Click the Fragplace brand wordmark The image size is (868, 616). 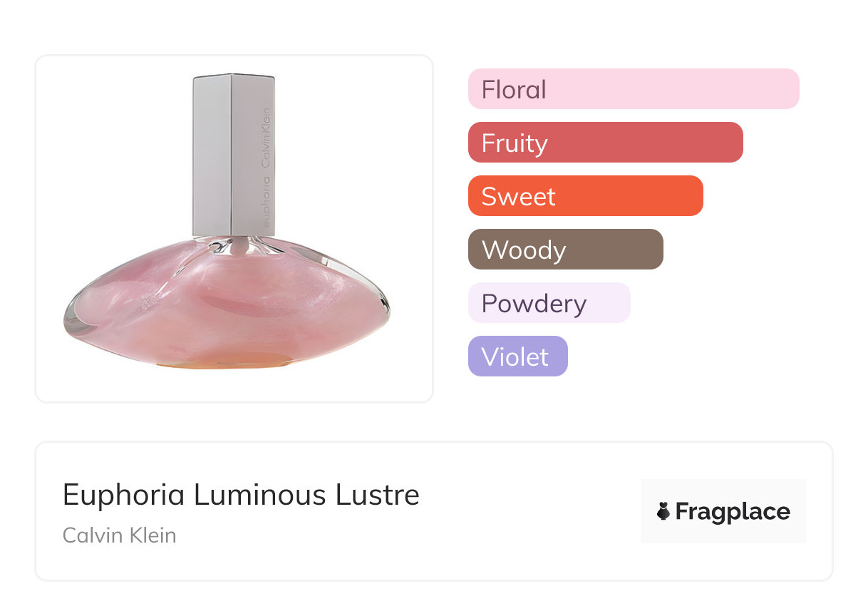(733, 511)
